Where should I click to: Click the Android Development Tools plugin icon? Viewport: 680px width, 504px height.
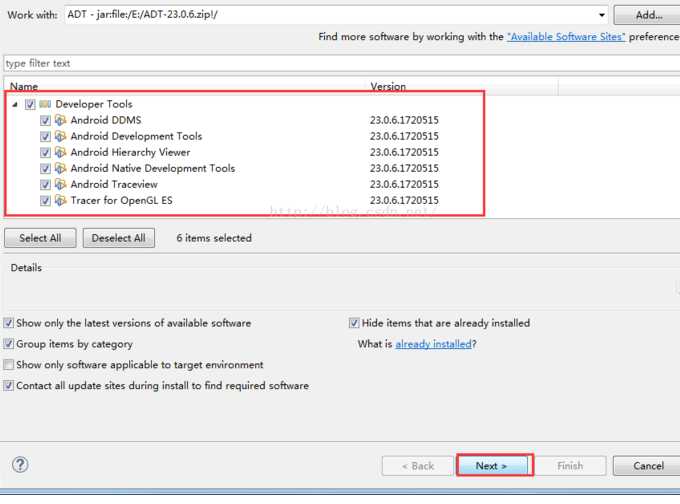point(61,136)
